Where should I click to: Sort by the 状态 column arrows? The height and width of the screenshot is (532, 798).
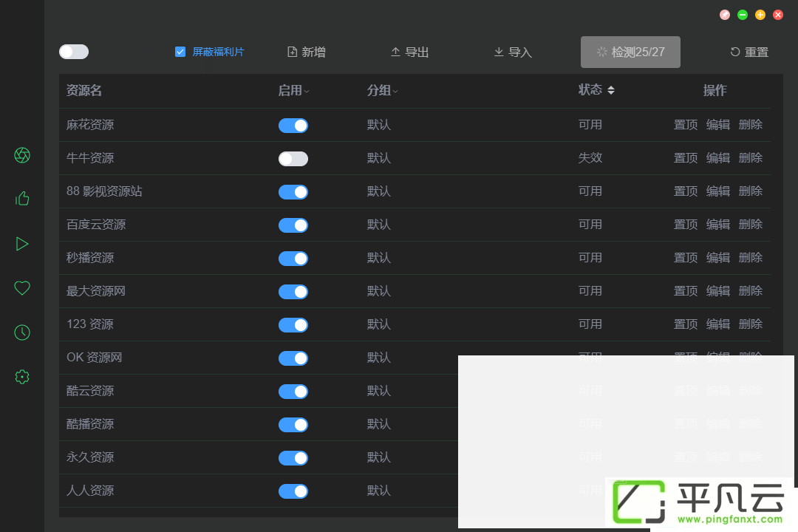click(x=611, y=90)
